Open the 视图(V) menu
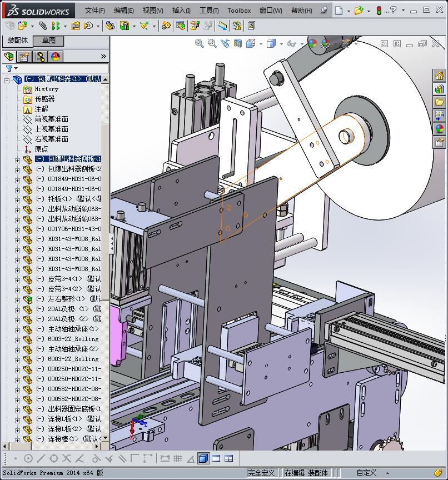448x480 pixels. pos(153,11)
